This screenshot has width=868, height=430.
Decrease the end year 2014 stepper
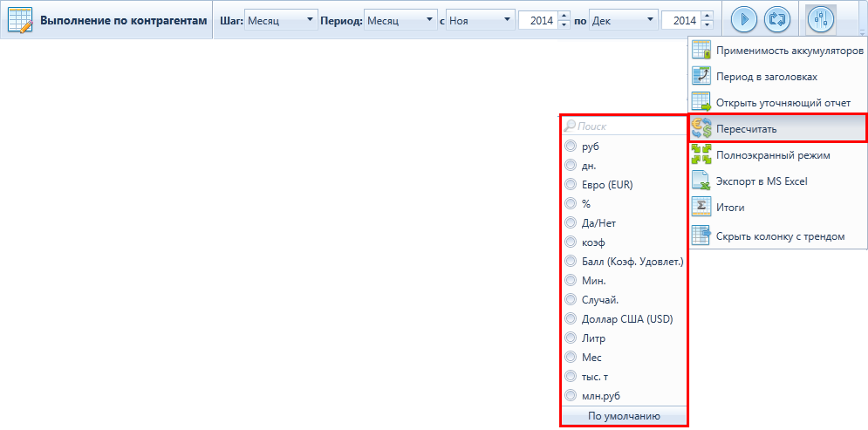pyautogui.click(x=707, y=25)
